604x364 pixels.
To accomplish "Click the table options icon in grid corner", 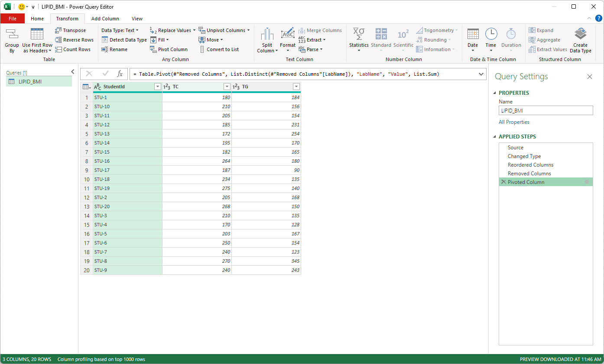I will 86,87.
